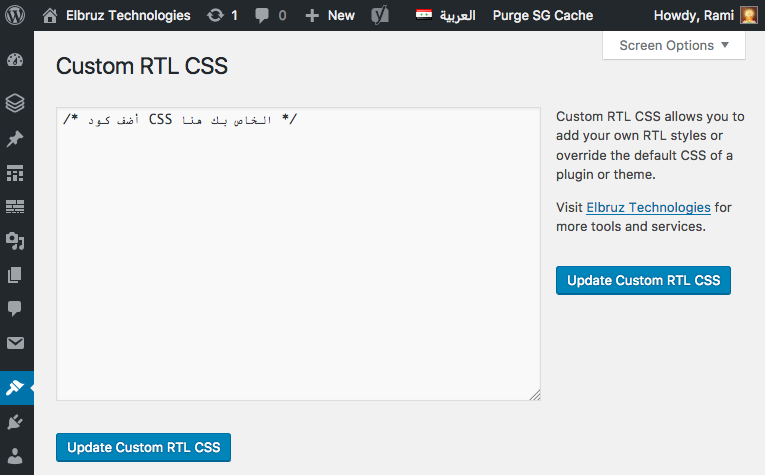Image resolution: width=765 pixels, height=475 pixels.
Task: Select the highlighted Appearance paintbrush icon
Action: (x=15, y=387)
